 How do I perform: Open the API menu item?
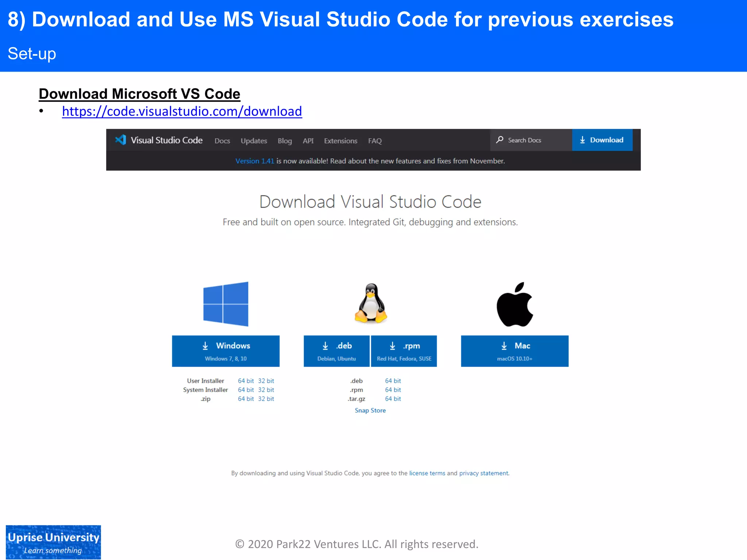tap(308, 141)
